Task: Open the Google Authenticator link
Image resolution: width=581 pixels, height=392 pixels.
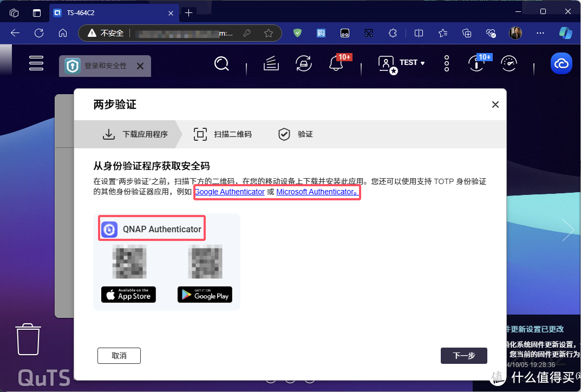Action: point(230,192)
